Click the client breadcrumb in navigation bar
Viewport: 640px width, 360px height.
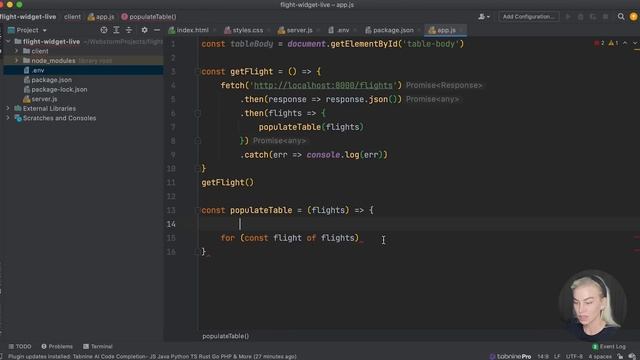(72, 17)
